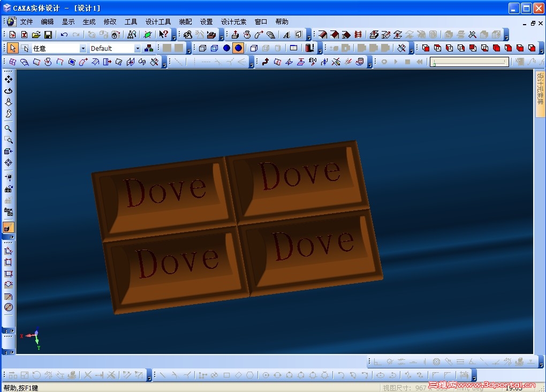This screenshot has width=546, height=392.
Task: Click the save floppy disk icon
Action: 48,34
